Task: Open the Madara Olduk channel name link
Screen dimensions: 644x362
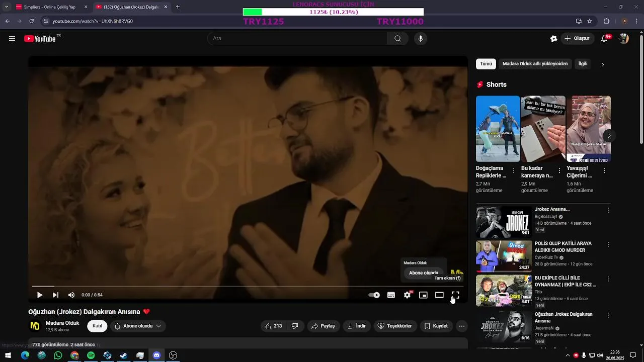Action: point(62,323)
